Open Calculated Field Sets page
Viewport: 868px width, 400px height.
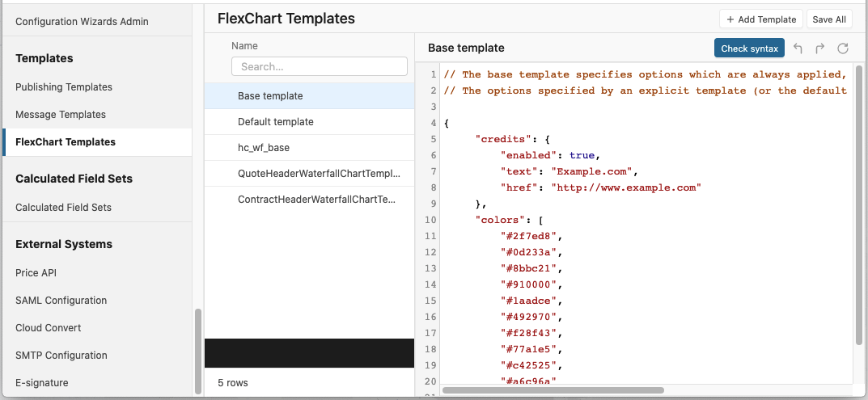pyautogui.click(x=63, y=208)
